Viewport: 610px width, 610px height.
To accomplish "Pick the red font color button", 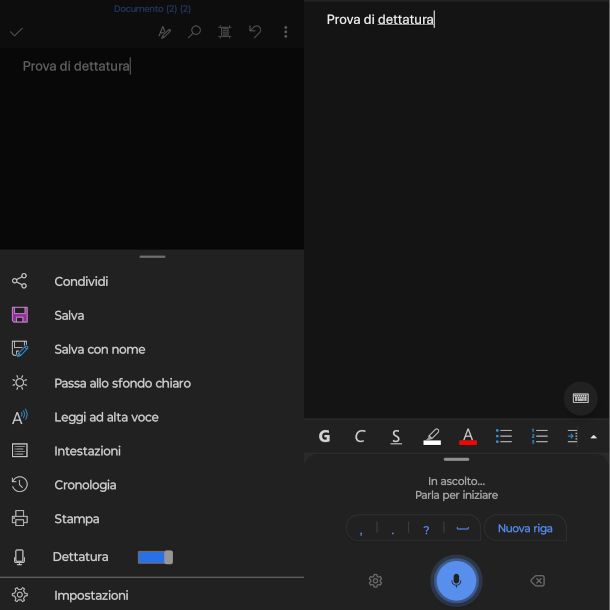I will click(x=468, y=436).
